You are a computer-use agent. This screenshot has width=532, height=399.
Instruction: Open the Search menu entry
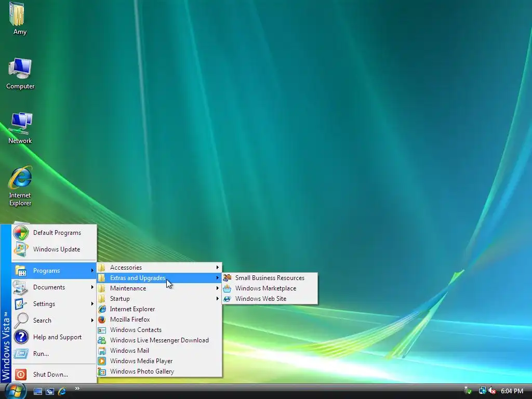54,321
